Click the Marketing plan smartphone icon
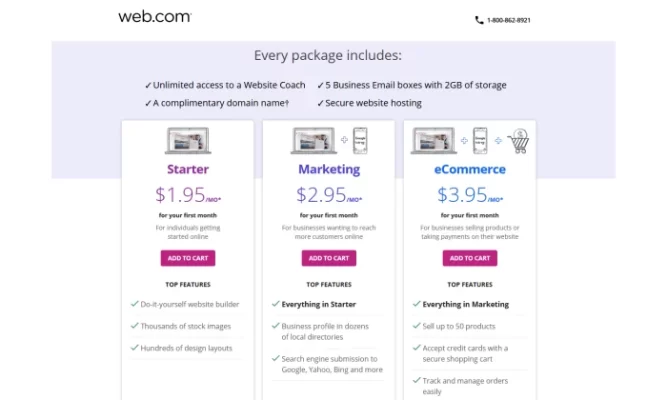667x400 pixels. [x=360, y=140]
